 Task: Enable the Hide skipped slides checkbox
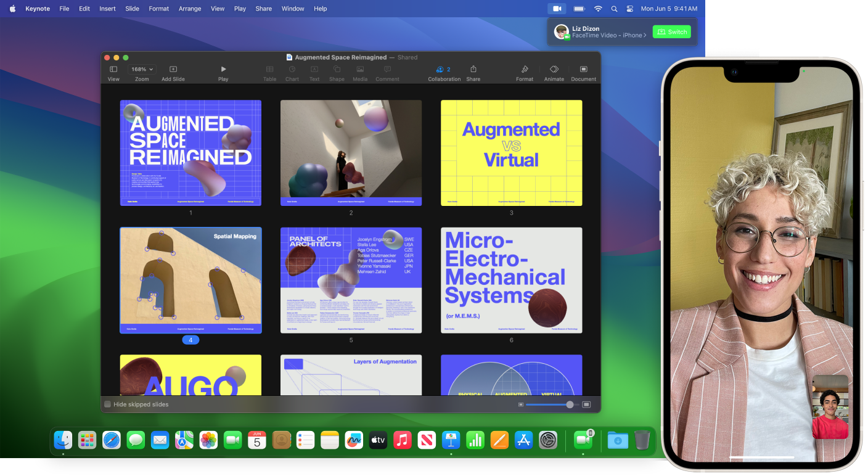click(x=108, y=404)
